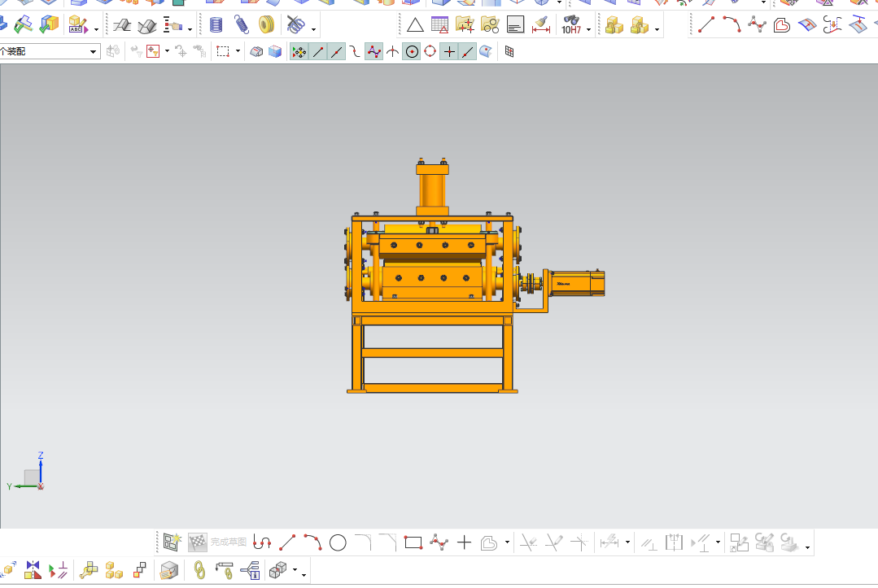878x588 pixels.
Task: Click the folder with crosshairs icon
Action: (x=465, y=25)
